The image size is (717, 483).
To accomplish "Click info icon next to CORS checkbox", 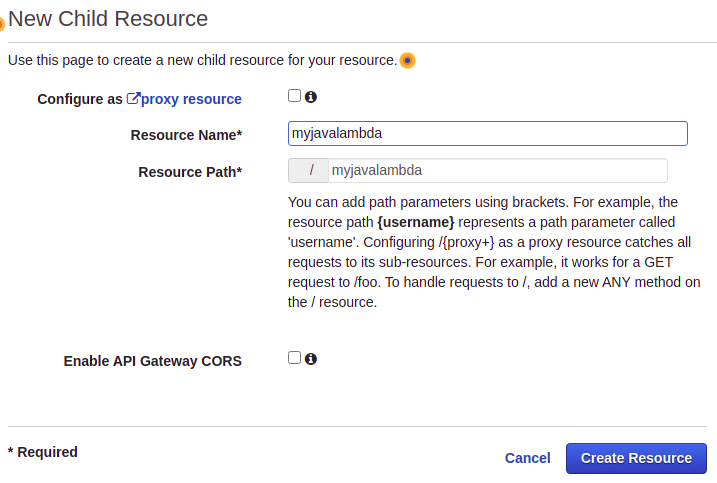I will (x=311, y=359).
